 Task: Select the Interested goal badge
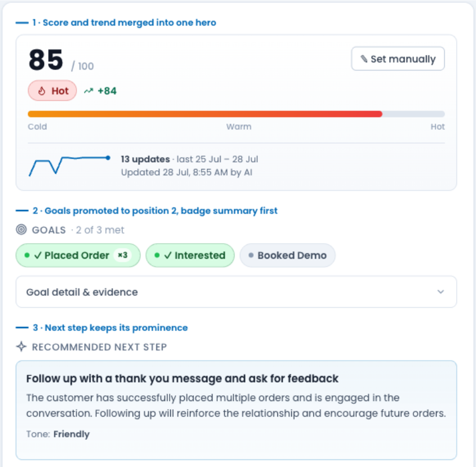click(x=190, y=255)
